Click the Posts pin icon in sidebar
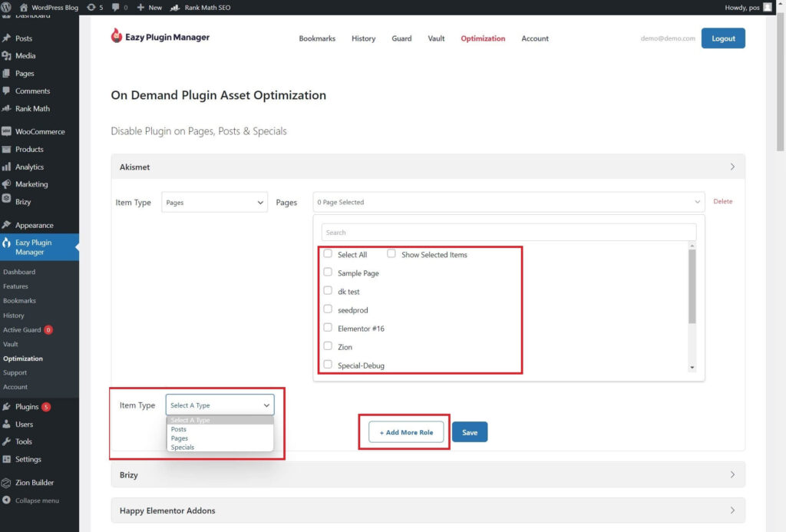 click(6, 38)
